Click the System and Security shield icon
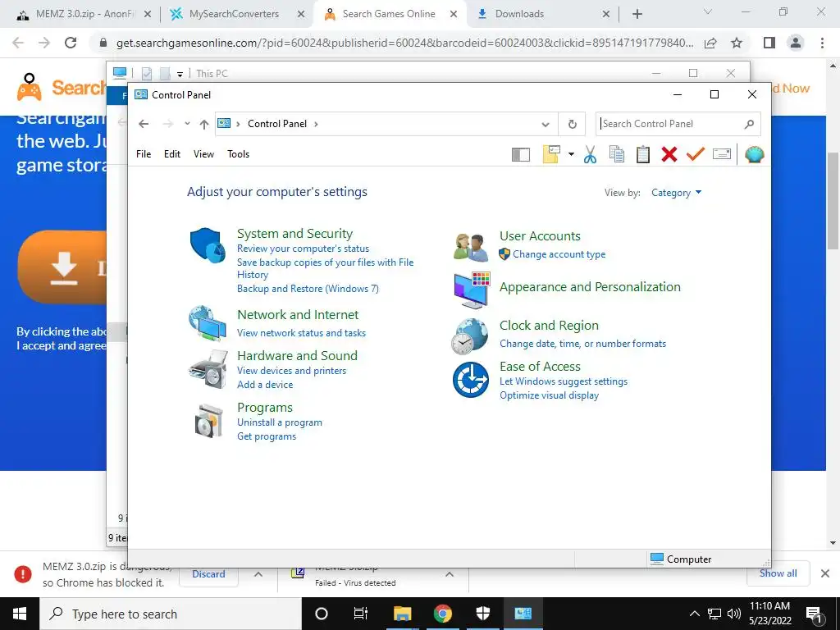This screenshot has width=840, height=630. (208, 245)
